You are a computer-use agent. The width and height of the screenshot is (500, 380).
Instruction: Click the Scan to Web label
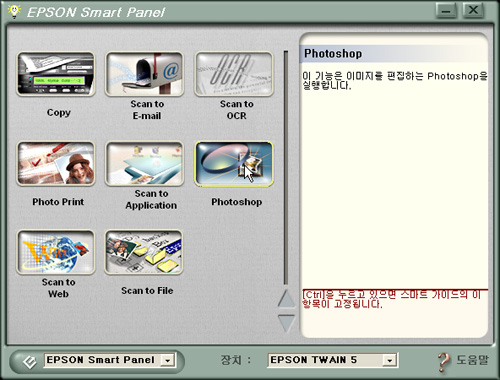click(x=58, y=288)
